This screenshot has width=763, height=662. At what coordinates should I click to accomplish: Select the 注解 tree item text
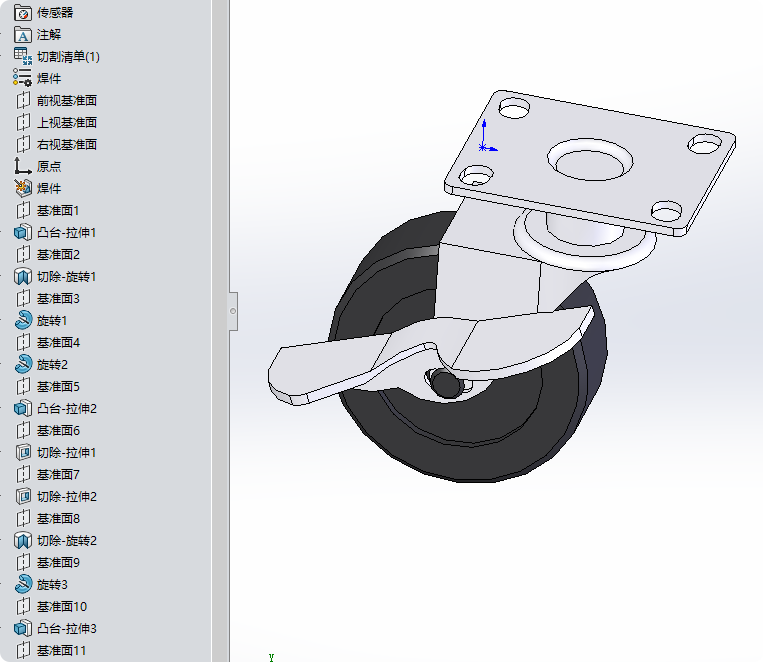point(49,35)
